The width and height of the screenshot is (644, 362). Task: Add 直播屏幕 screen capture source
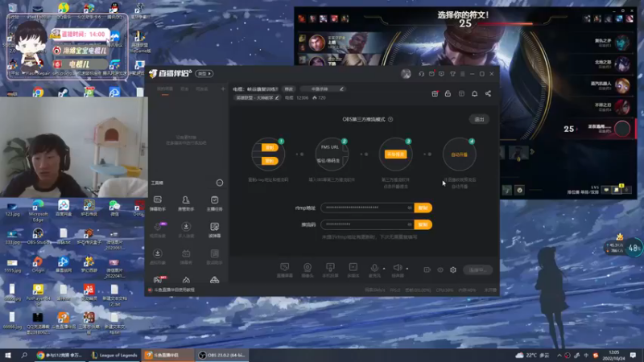(285, 269)
